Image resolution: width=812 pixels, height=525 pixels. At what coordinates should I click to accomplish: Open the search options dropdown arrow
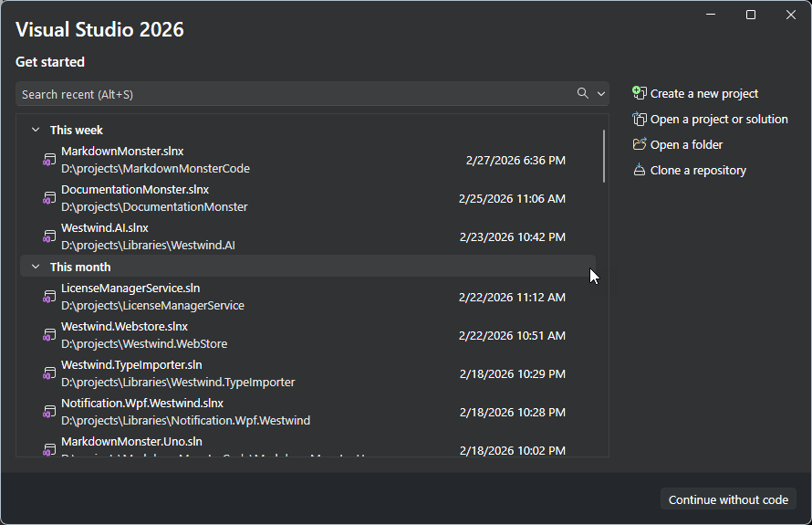(600, 94)
